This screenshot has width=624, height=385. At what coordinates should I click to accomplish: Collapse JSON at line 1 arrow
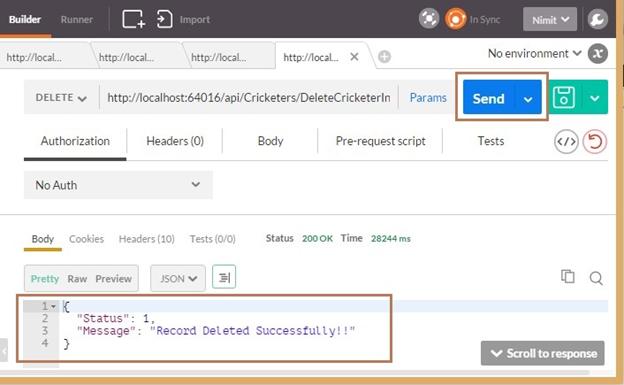coord(53,306)
